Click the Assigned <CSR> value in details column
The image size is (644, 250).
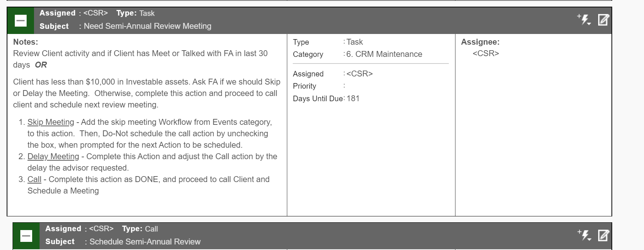[359, 74]
